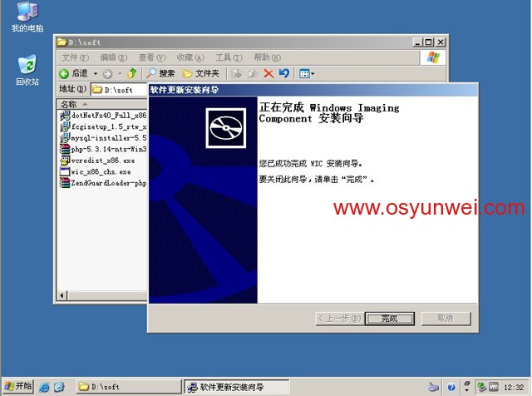The image size is (532, 396).
Task: Click the Forward arrow in Explorer toolbar
Action: click(107, 74)
